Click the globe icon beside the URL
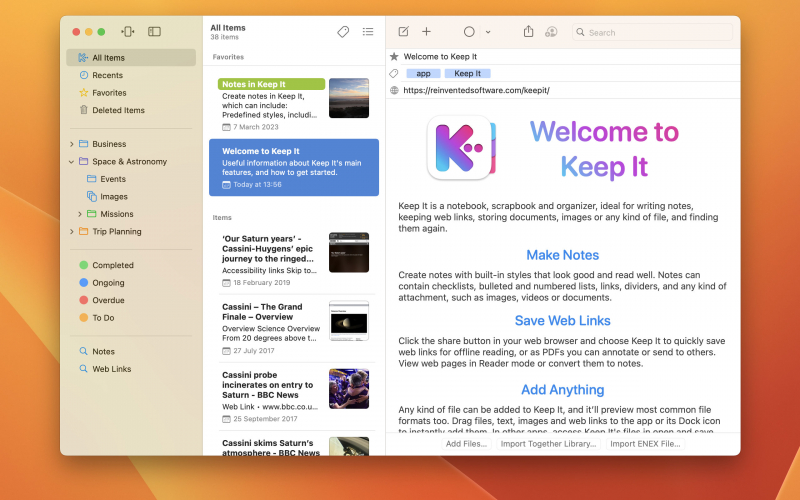Screen dimensions: 800x500 click(394, 90)
